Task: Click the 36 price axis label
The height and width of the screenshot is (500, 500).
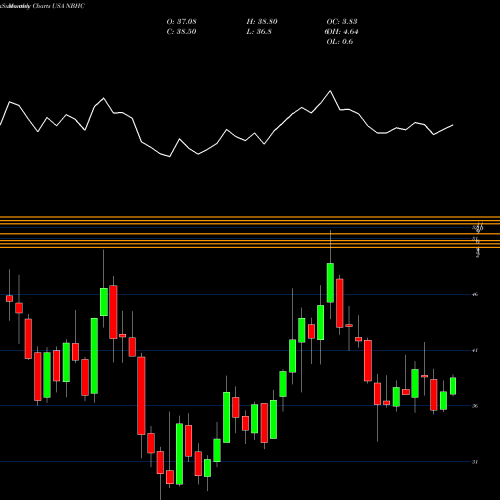Action: [x=475, y=406]
